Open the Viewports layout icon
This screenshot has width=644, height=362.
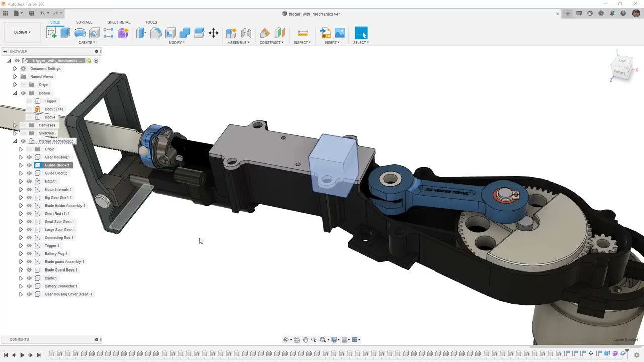tap(355, 340)
